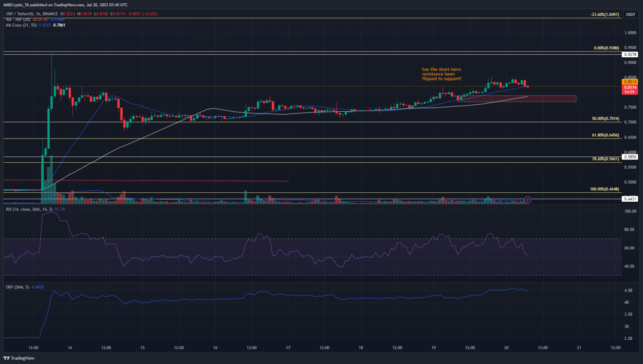This screenshot has width=643, height=364.
Task: Click the yellow short-term resistance annotation text
Action: 442,74
